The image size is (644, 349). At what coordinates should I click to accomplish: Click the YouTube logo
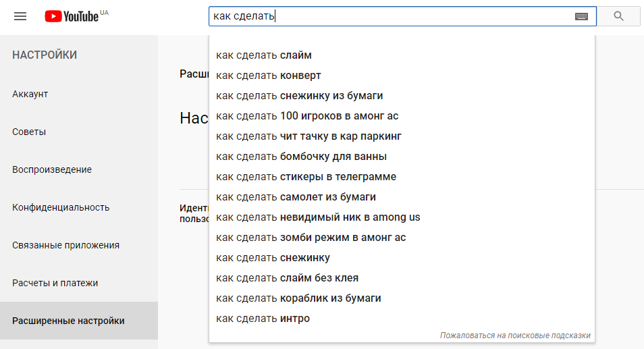(72, 16)
